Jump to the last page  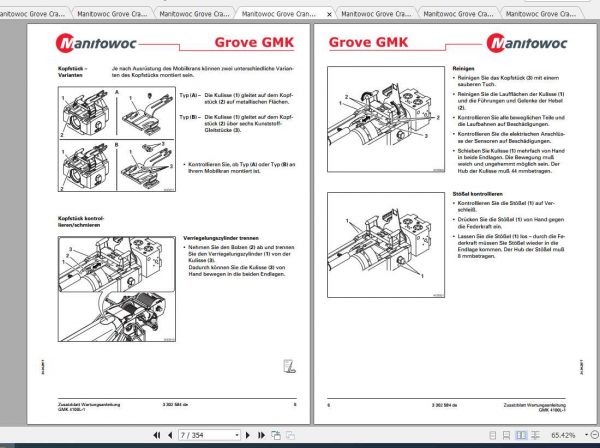(261, 435)
